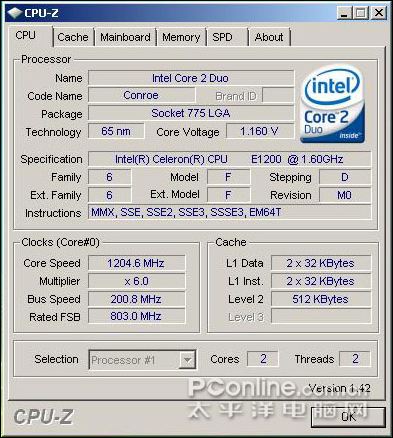The height and width of the screenshot is (438, 393).
Task: Click the Core Speed value field
Action: (136, 263)
